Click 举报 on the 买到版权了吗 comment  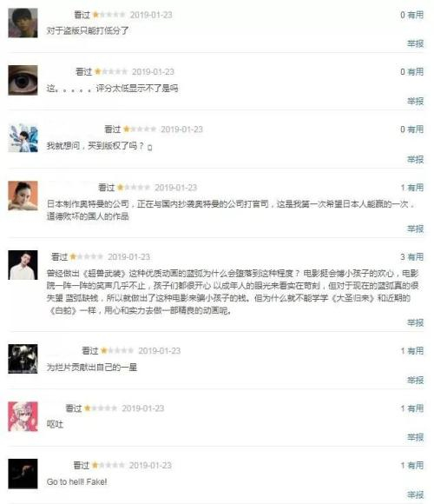point(416,159)
